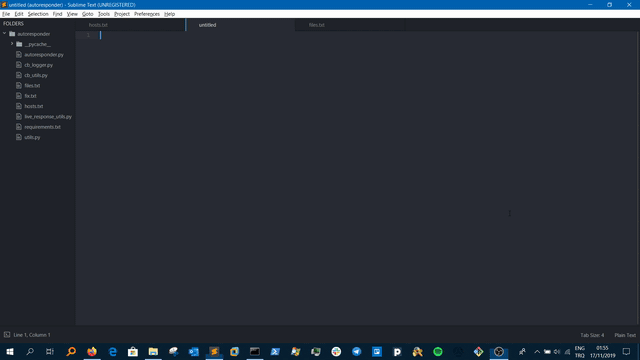Viewport: 640px width, 360px height.
Task: Open utils.py from the sidebar
Action: tap(32, 137)
